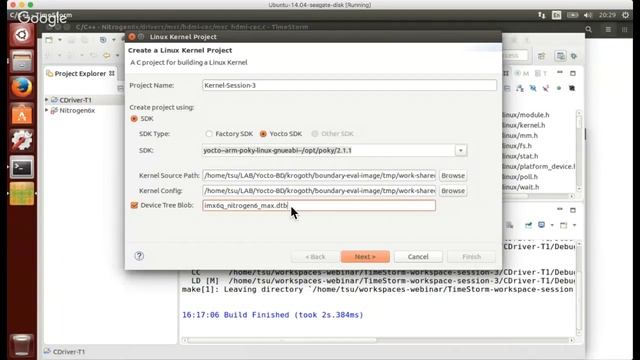Launch Firefox from the dock
This screenshot has width=640, height=360.
[x=22, y=87]
